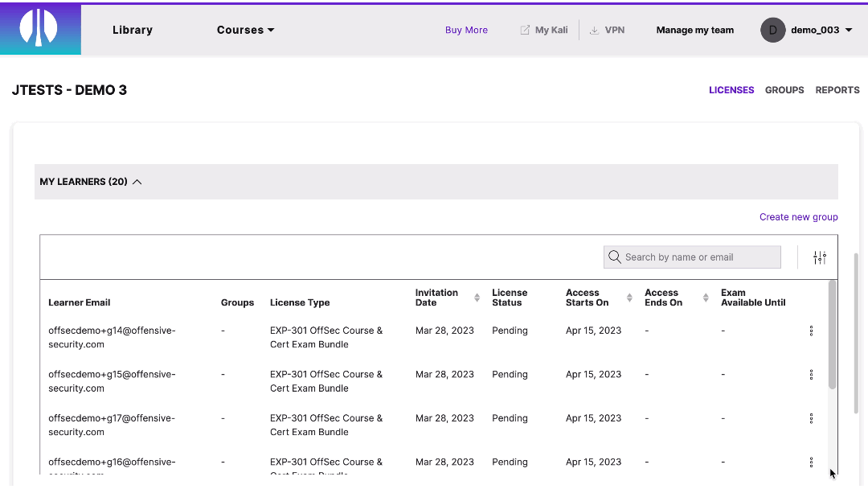Click the magnifying glass in the search bar
The width and height of the screenshot is (868, 489).
pos(615,257)
